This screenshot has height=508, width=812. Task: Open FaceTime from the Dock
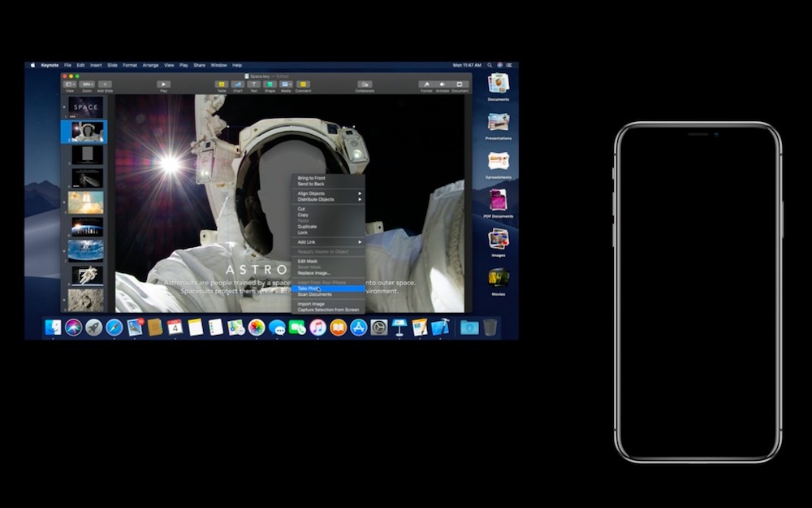pos(297,327)
